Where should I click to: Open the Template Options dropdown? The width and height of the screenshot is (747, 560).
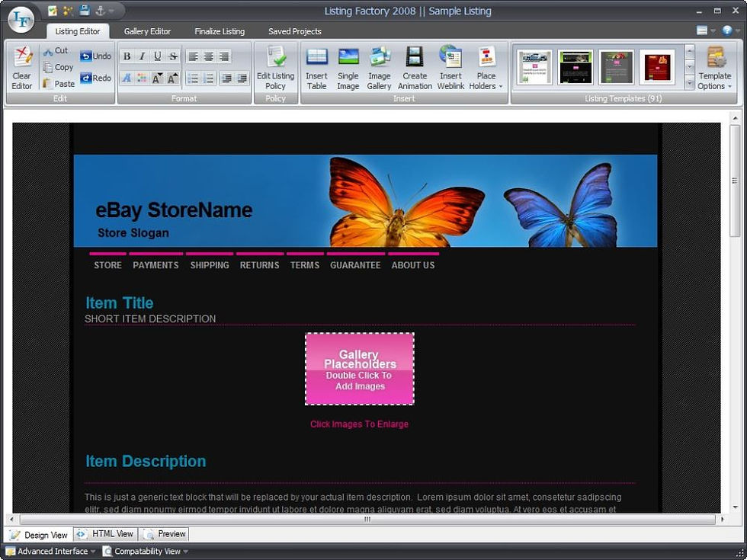tap(715, 69)
